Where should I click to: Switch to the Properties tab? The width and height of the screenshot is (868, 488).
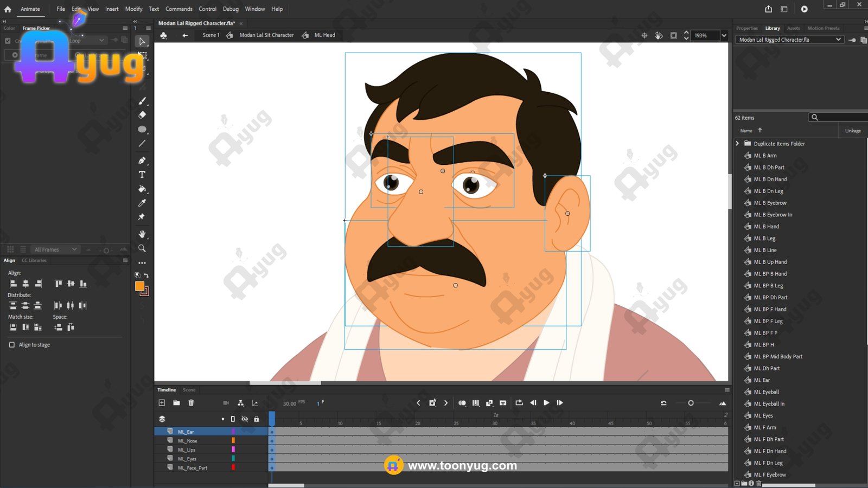747,28
